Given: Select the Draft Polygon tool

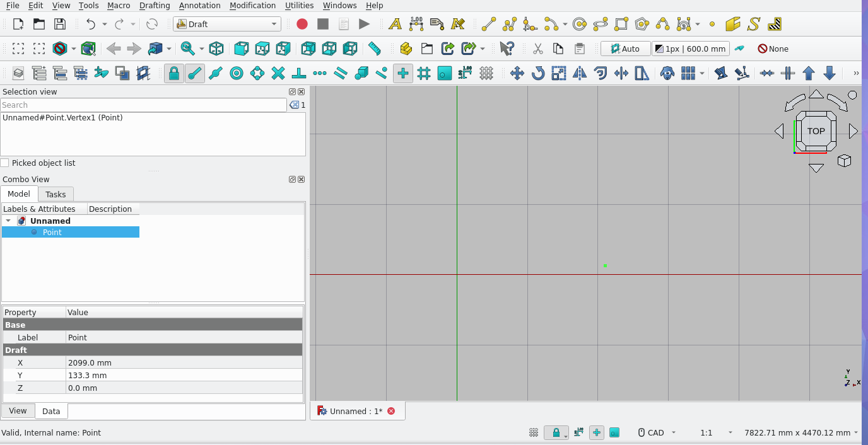Looking at the screenshot, I should (642, 24).
